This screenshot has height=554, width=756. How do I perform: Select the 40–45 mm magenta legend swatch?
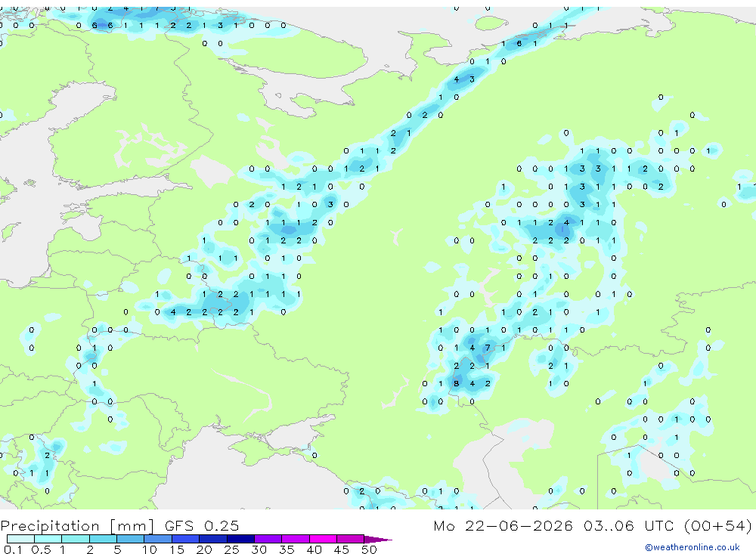(323, 539)
